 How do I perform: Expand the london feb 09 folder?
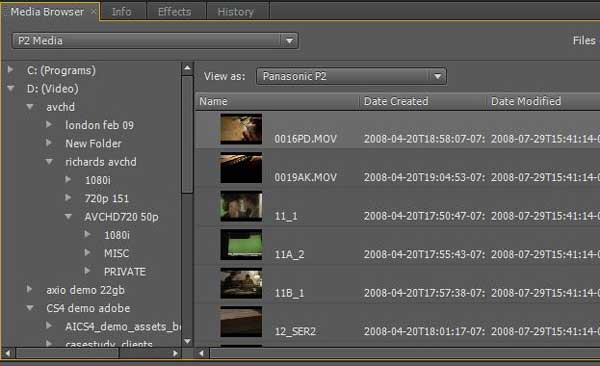(49, 124)
